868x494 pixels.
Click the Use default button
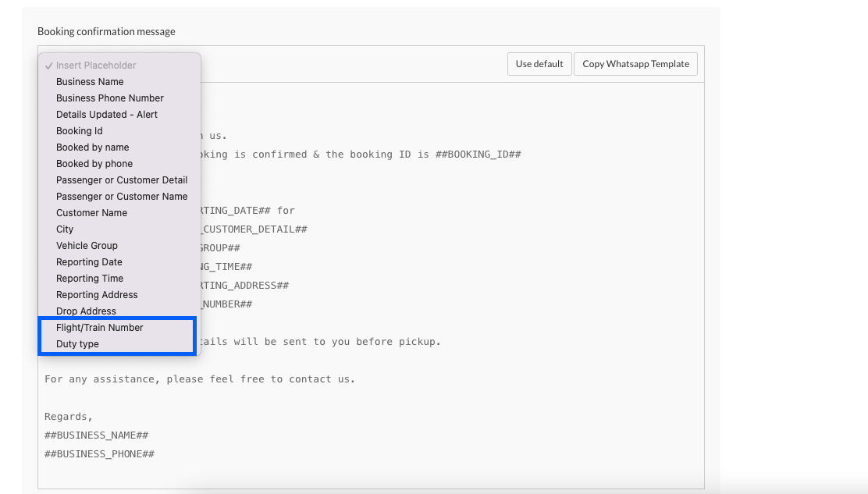(x=539, y=64)
